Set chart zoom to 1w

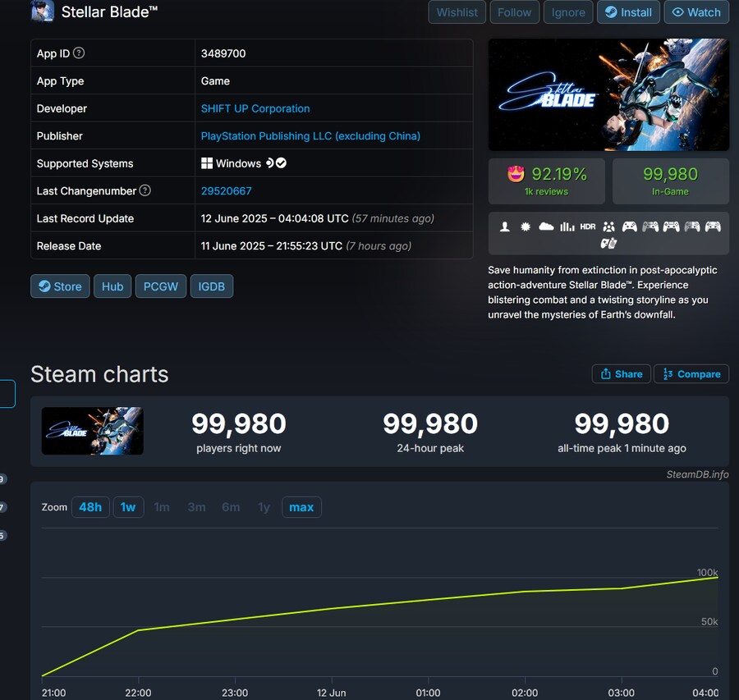point(128,507)
